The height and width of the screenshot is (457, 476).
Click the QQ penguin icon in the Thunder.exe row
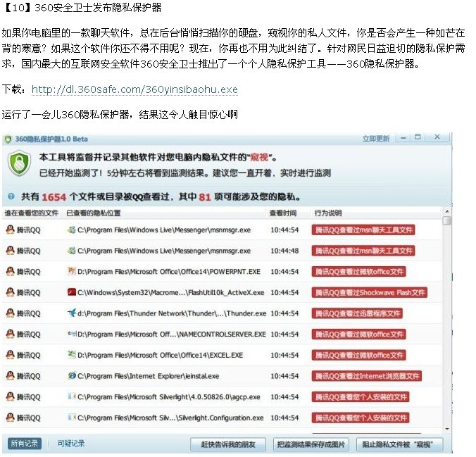tap(11, 313)
